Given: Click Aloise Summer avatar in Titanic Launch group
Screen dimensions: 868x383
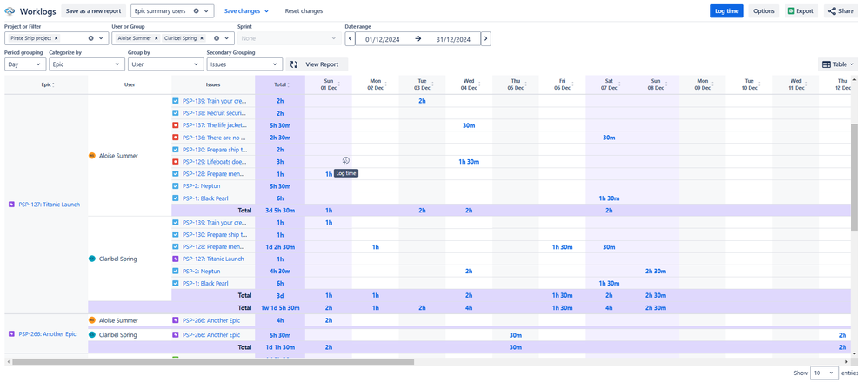Looking at the screenshot, I should (x=92, y=156).
